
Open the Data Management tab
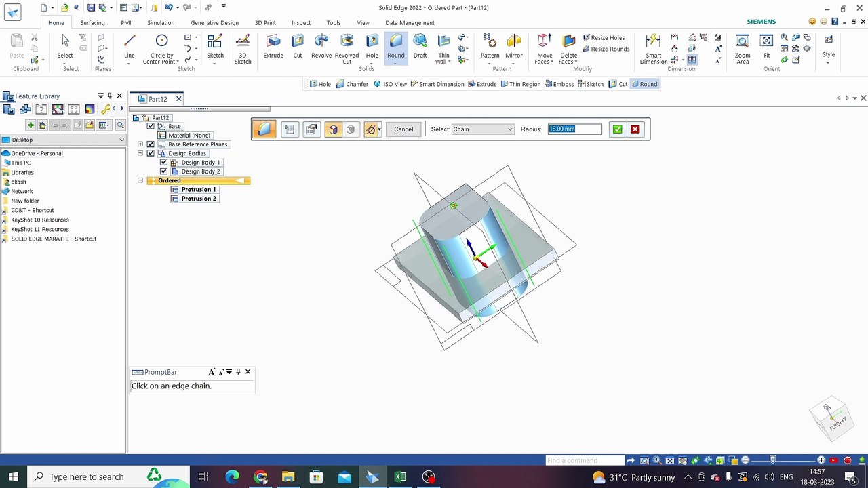tap(410, 23)
